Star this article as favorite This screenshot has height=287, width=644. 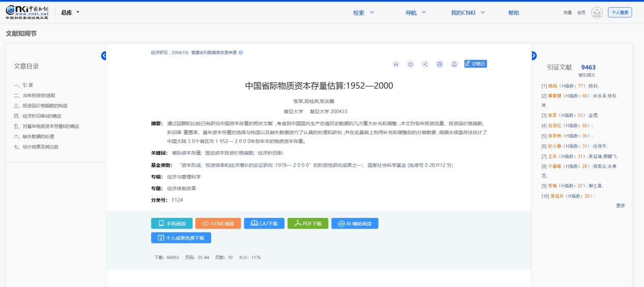click(411, 64)
